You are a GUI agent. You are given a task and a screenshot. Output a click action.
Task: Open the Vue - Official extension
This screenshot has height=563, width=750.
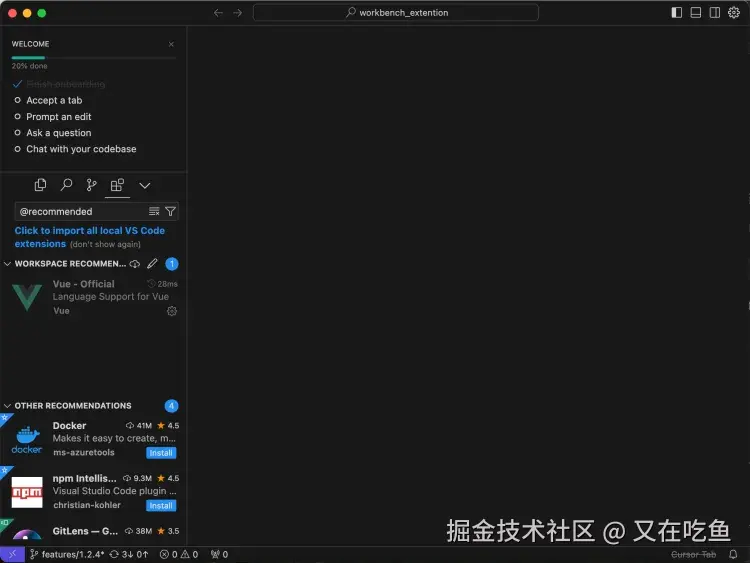[93, 297]
